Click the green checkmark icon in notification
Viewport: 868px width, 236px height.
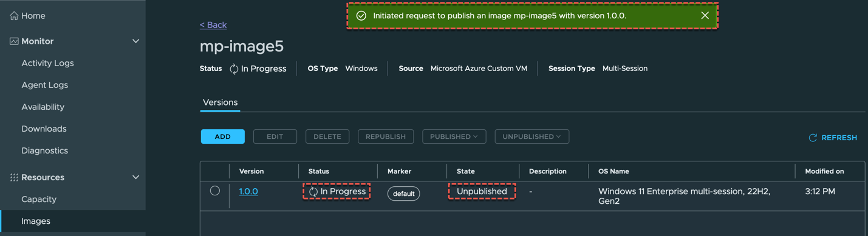click(x=361, y=16)
